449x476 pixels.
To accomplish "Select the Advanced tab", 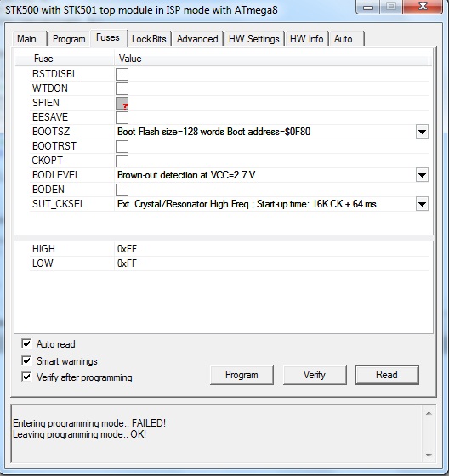I will pyautogui.click(x=197, y=39).
